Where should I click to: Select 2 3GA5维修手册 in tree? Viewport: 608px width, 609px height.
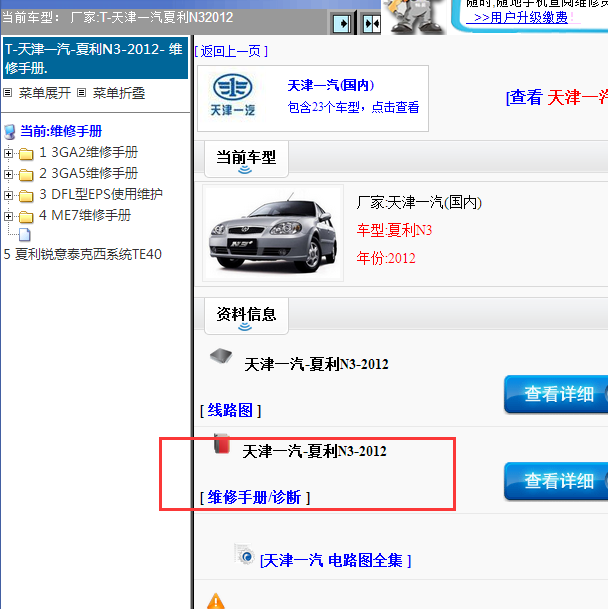pyautogui.click(x=89, y=173)
